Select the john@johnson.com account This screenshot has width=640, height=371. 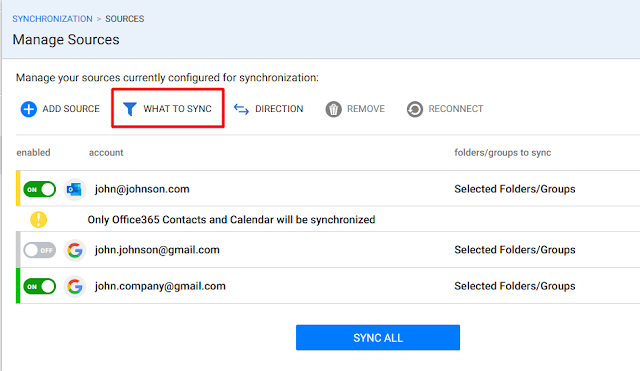[142, 189]
